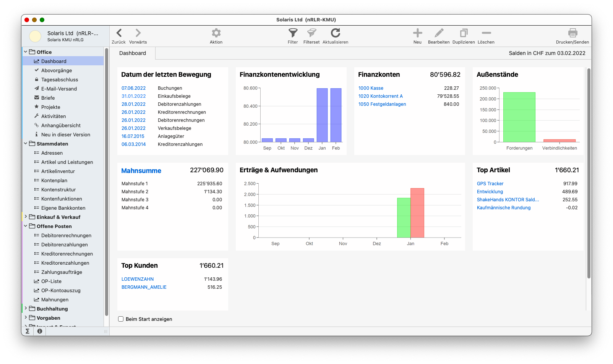Click the Bearbeiten pencil icon

[439, 33]
